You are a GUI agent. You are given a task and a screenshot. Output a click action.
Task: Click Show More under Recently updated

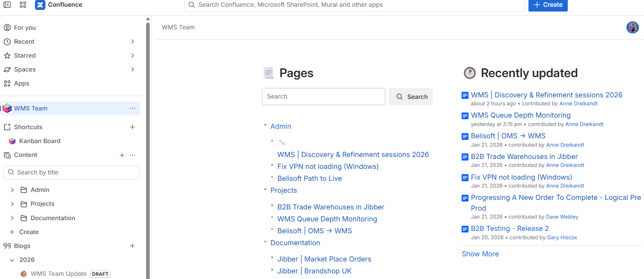[480, 254]
